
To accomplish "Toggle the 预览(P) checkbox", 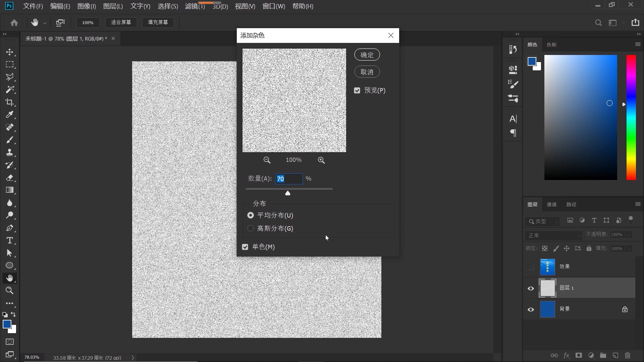I will coord(357,90).
